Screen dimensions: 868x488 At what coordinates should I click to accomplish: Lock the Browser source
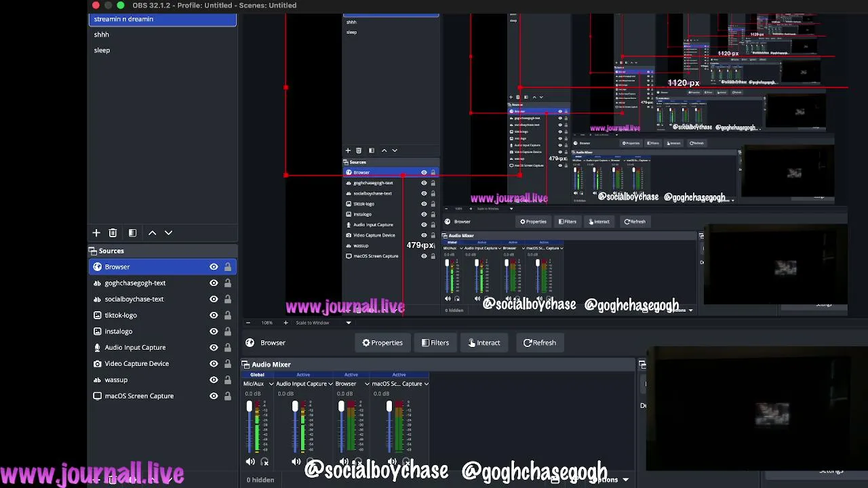tap(228, 267)
